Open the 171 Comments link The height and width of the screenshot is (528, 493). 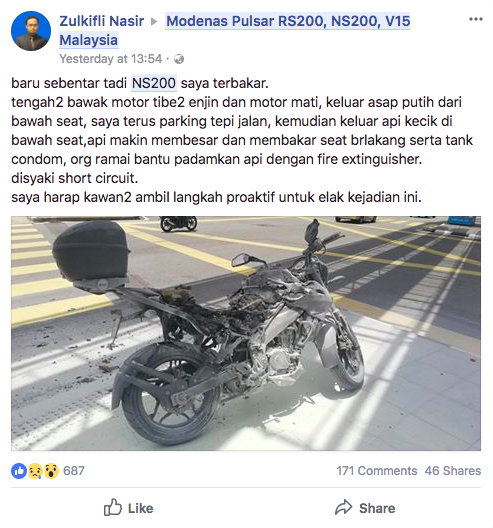(x=377, y=471)
